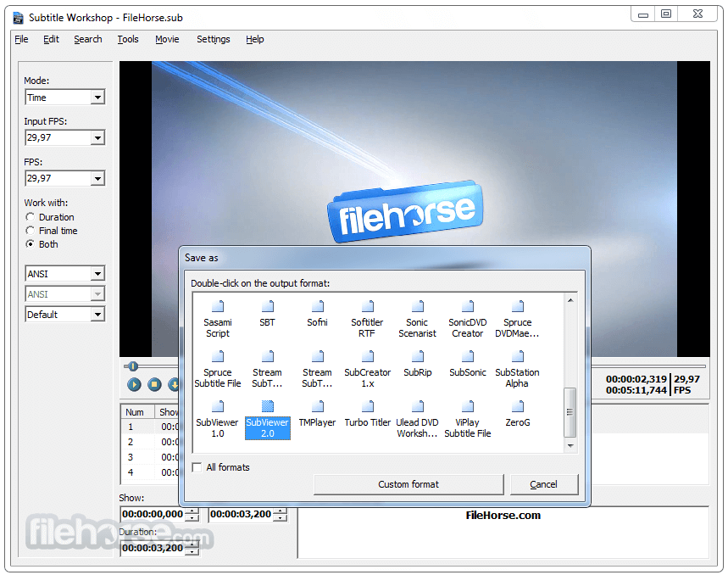
Task: Click the Show time input field
Action: click(x=153, y=514)
